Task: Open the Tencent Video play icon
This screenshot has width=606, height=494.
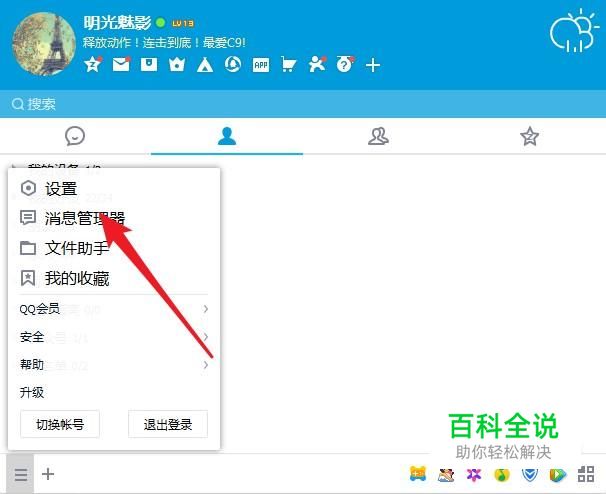Action: 558,475
